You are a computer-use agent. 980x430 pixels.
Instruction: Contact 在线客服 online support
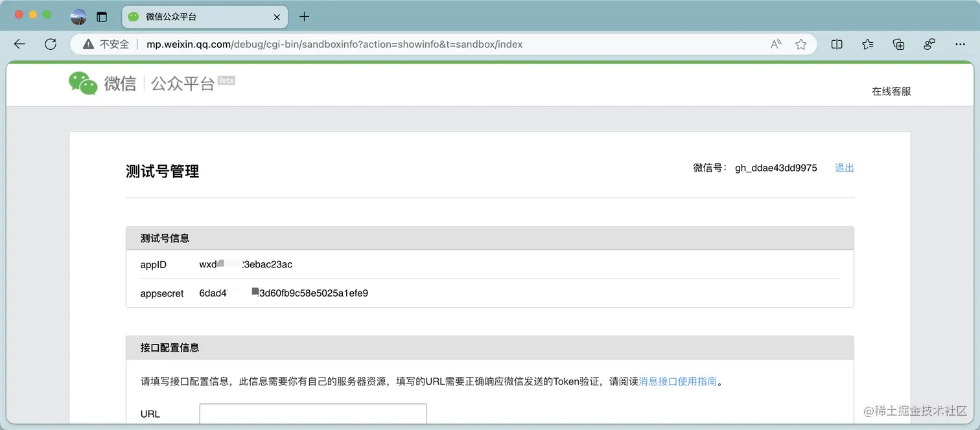(x=891, y=91)
